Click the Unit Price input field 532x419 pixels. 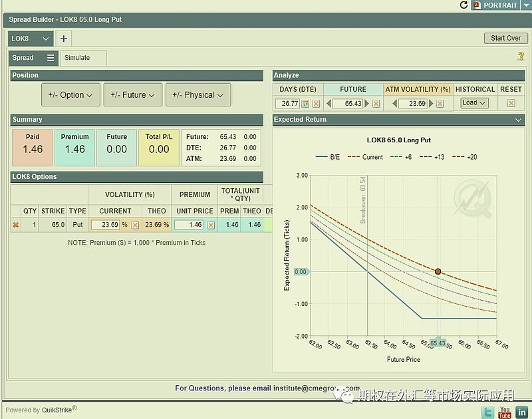[x=190, y=225]
